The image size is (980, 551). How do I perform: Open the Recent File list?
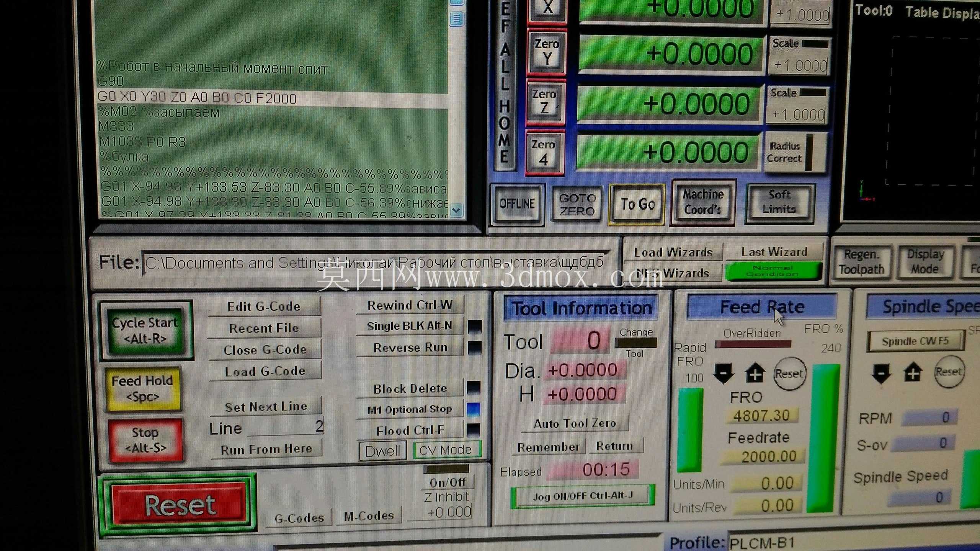(264, 328)
